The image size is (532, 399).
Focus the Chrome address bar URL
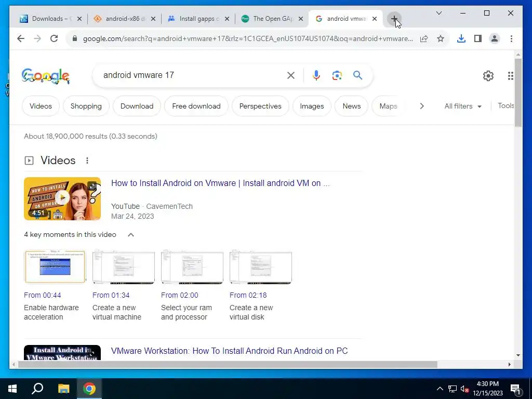pyautogui.click(x=248, y=38)
